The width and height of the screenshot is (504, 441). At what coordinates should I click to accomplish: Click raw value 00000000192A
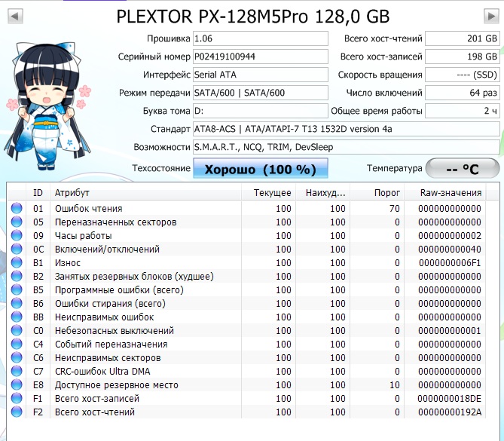point(450,412)
